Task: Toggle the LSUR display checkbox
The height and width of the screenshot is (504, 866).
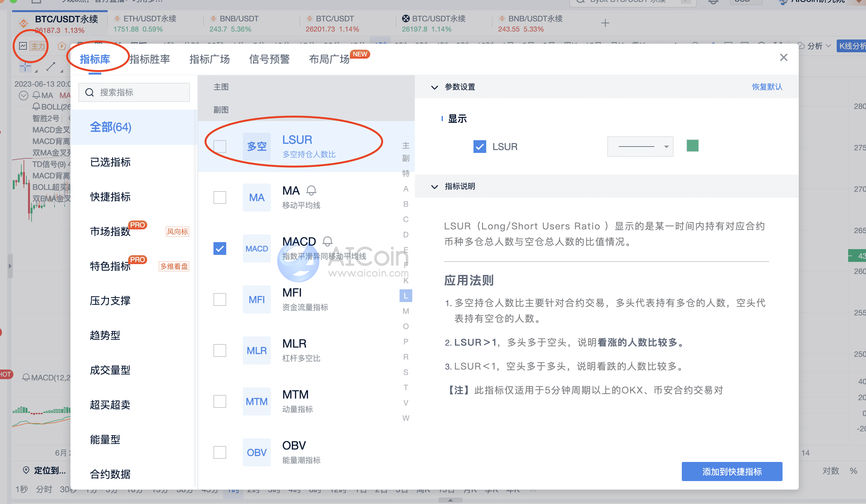Action: click(x=480, y=147)
